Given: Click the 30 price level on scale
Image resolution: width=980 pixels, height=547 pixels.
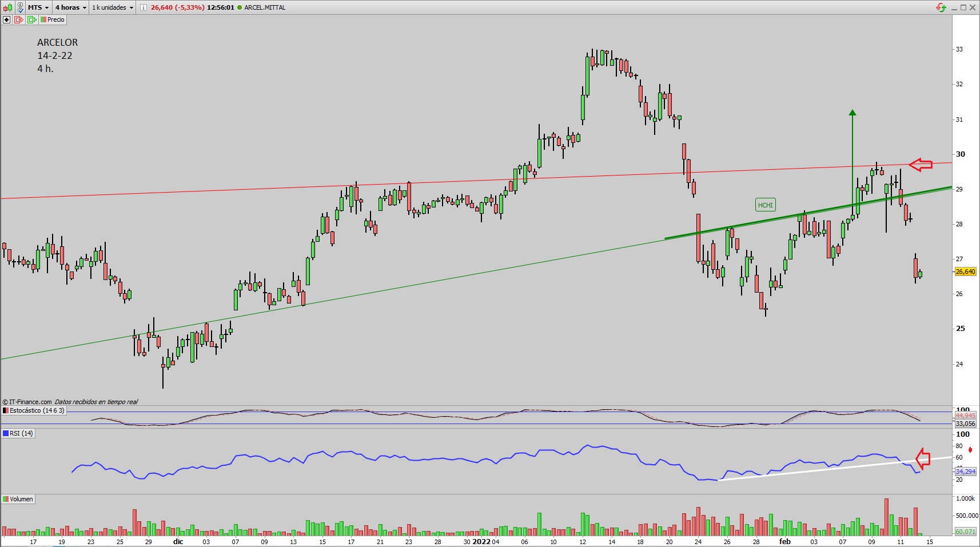Looking at the screenshot, I should (961, 154).
